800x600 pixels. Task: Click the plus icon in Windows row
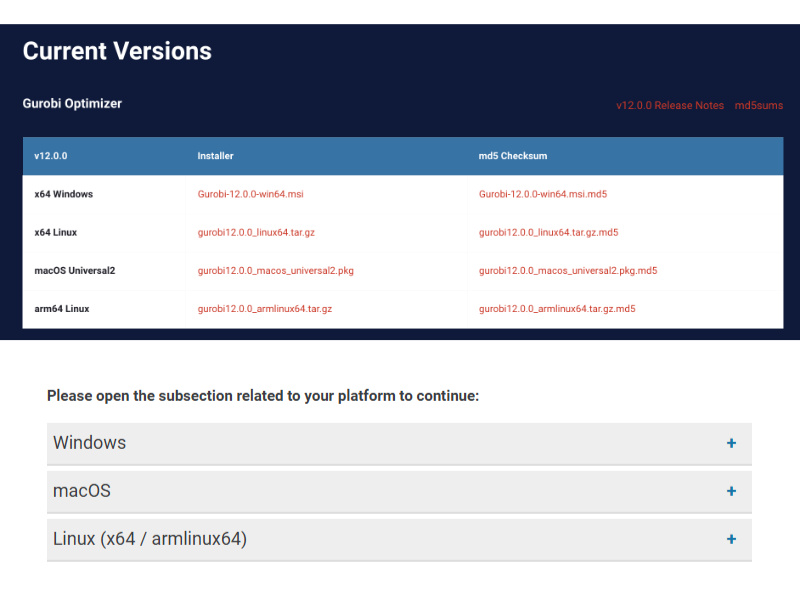point(731,443)
